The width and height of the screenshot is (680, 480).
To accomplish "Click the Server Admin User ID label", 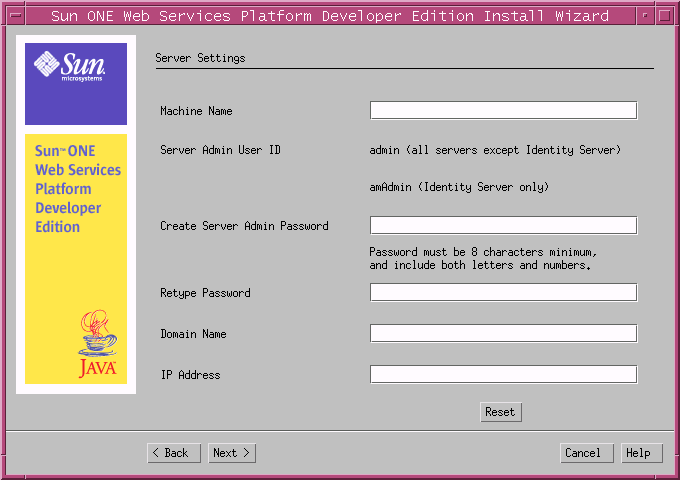I will pos(220,150).
